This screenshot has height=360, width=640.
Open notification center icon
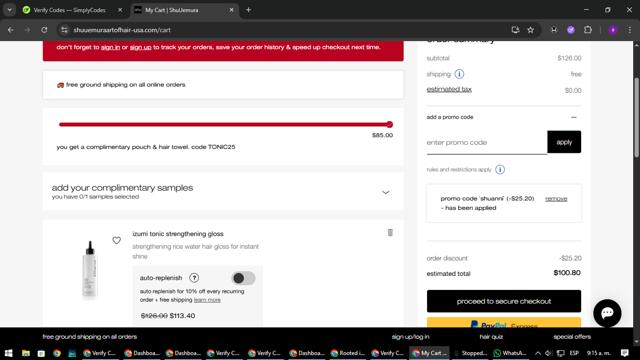[624, 353]
